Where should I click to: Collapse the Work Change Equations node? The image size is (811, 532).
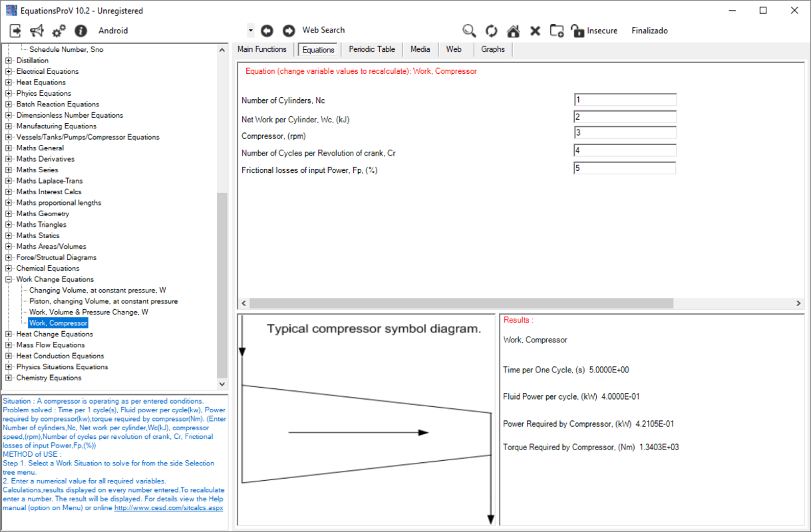[x=9, y=279]
